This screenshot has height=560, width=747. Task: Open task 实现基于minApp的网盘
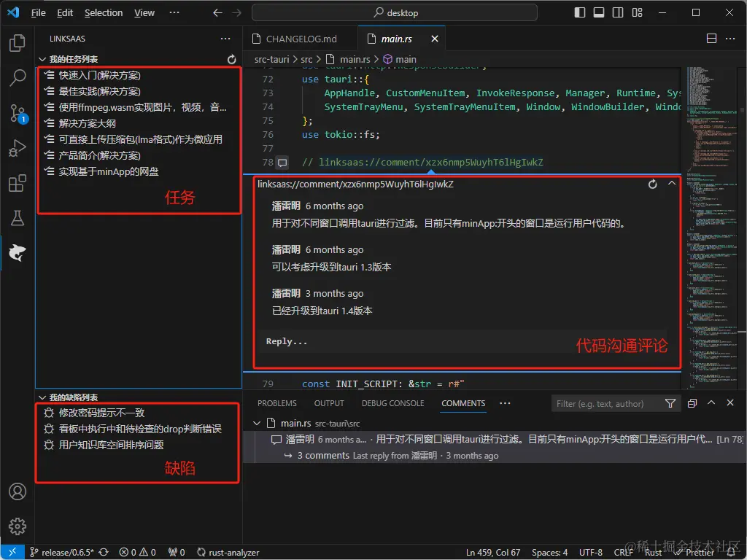[138, 171]
